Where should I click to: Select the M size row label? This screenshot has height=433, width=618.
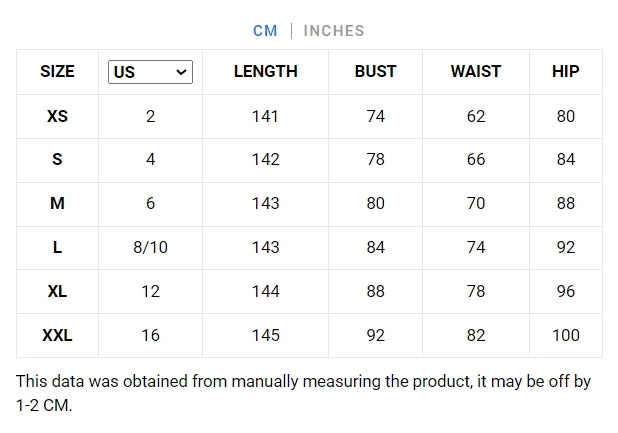(57, 204)
